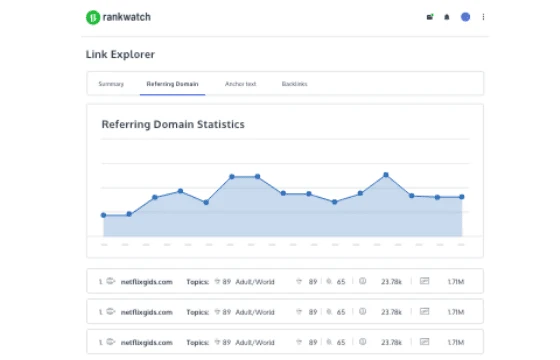Image resolution: width=560 pixels, height=360 pixels.
Task: Click the domain globe icon in third row
Action: click(x=111, y=342)
